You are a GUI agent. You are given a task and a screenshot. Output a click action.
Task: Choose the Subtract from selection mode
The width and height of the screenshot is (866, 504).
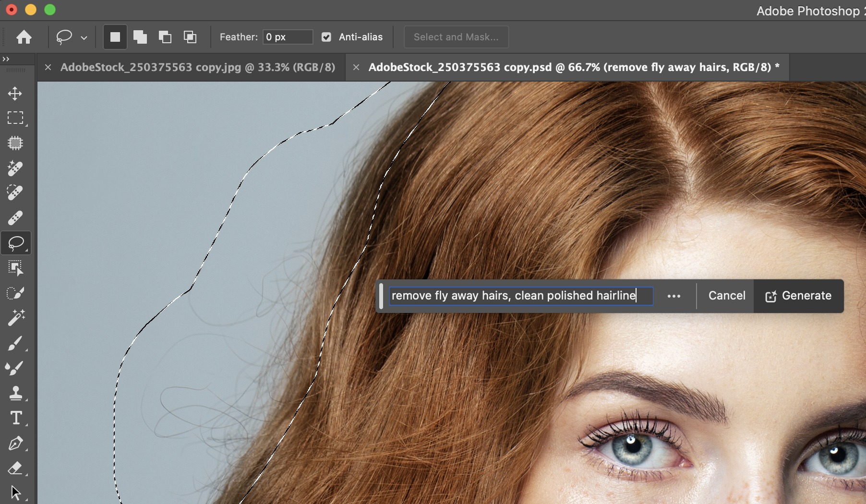point(165,37)
